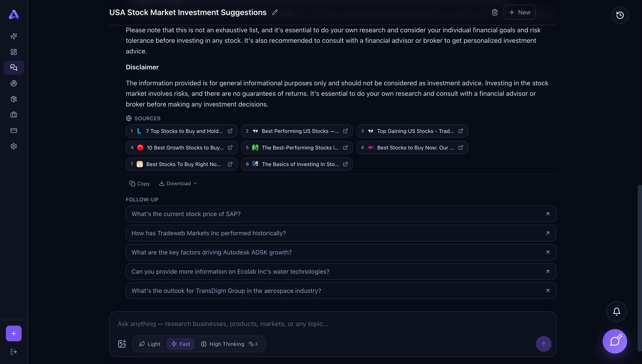
Task: Edit the conversation title with pencil icon
Action: coord(275,12)
